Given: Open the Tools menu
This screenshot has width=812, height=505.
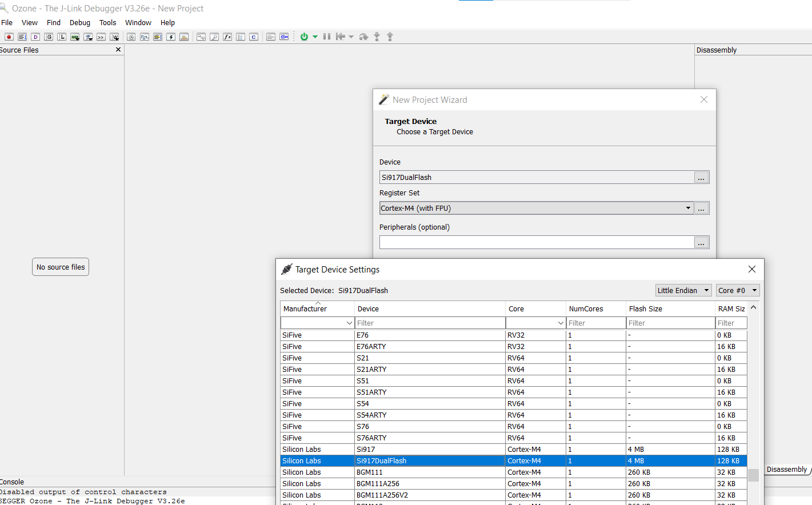Looking at the screenshot, I should click(x=107, y=23).
